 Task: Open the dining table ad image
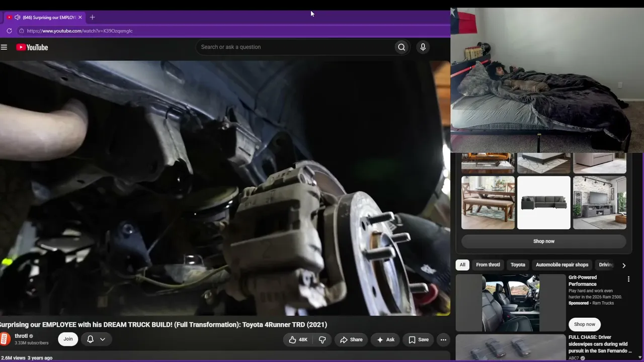pyautogui.click(x=488, y=203)
